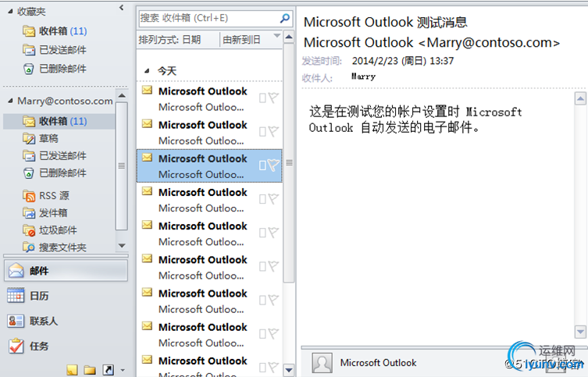Open 已发送邮件 in favorites

(x=55, y=49)
